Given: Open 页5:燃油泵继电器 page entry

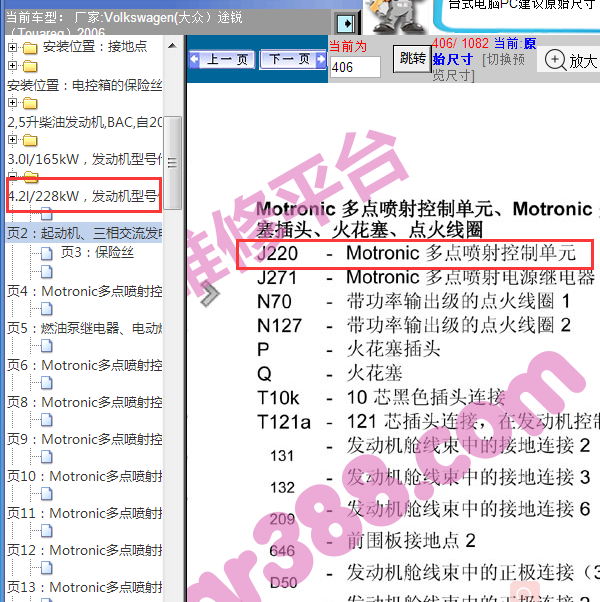Looking at the screenshot, I should pyautogui.click(x=84, y=328).
